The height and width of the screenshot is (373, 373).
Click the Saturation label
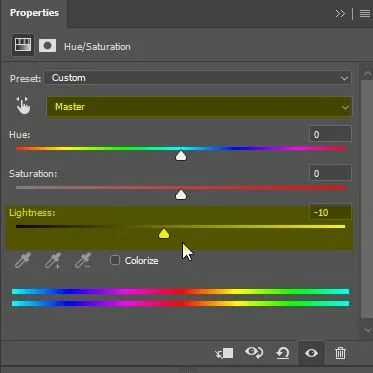point(33,174)
